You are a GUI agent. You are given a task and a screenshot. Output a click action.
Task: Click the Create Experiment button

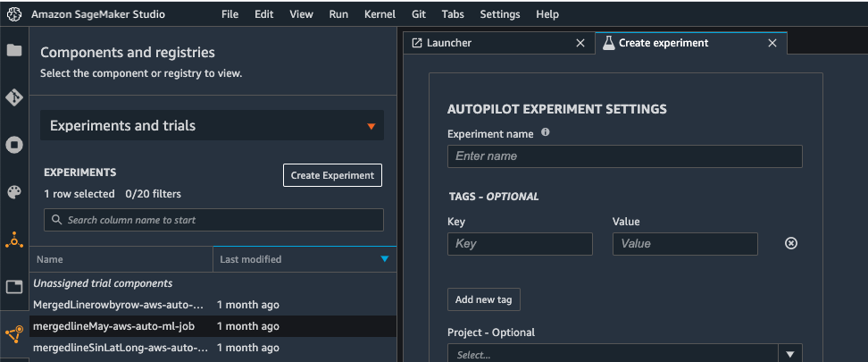click(x=332, y=175)
